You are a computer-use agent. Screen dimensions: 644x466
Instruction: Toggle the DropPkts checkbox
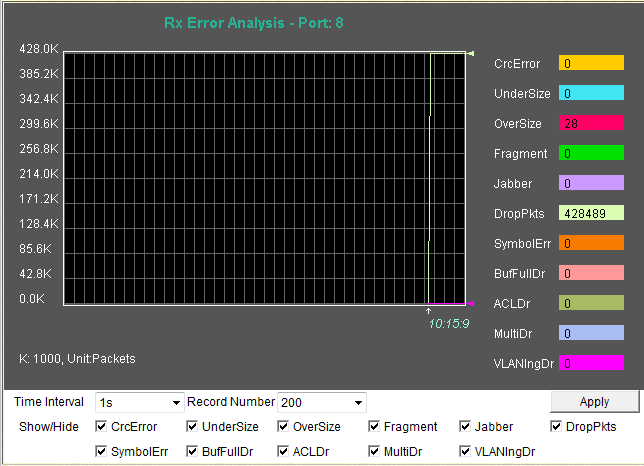(556, 427)
